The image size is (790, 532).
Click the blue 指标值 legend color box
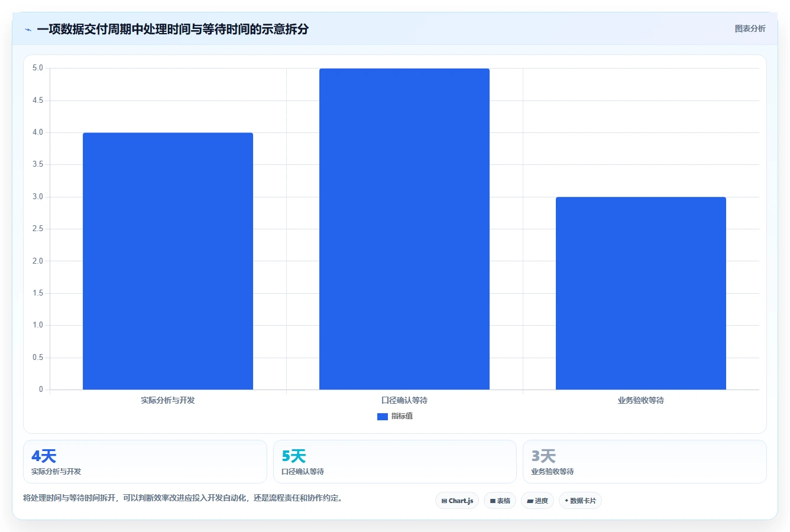(x=383, y=416)
